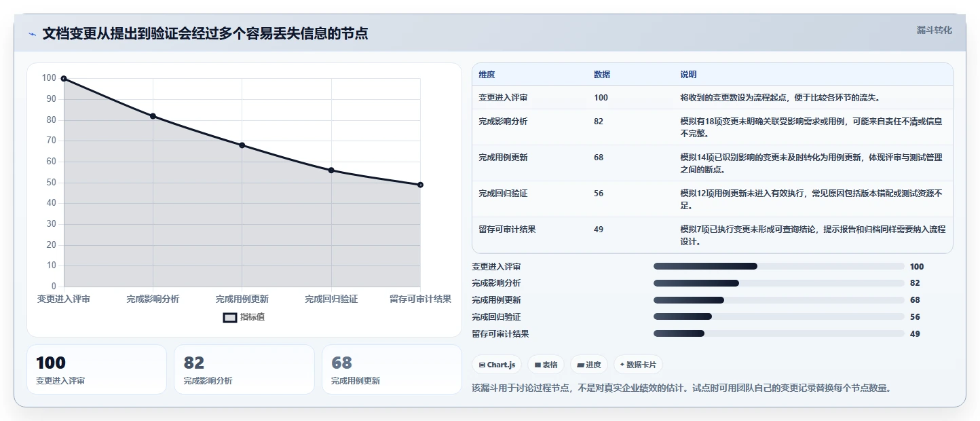Click the chart point at 完成用例更新 (68)
Image resolution: width=980 pixels, height=421 pixels.
(x=242, y=145)
